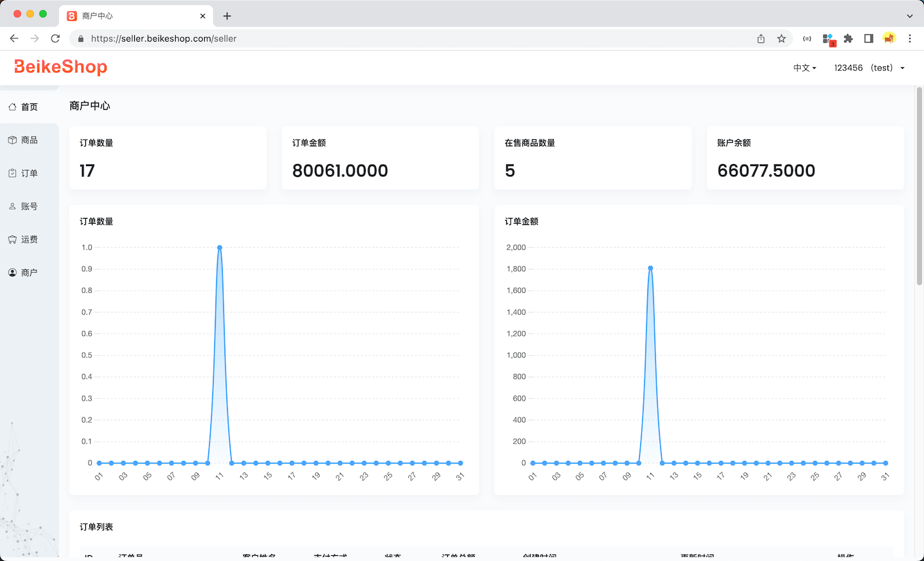Click the 订单金额 chart title

[x=522, y=222]
